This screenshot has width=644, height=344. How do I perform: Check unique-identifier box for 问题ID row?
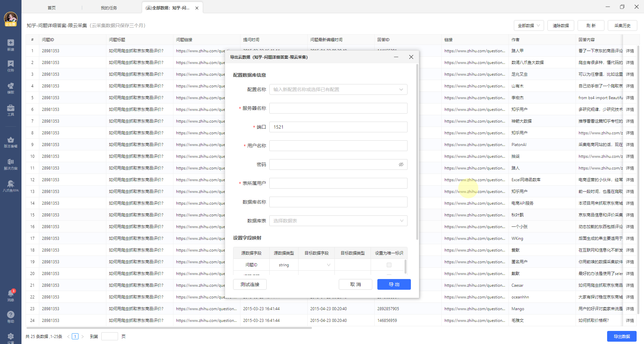tap(389, 265)
